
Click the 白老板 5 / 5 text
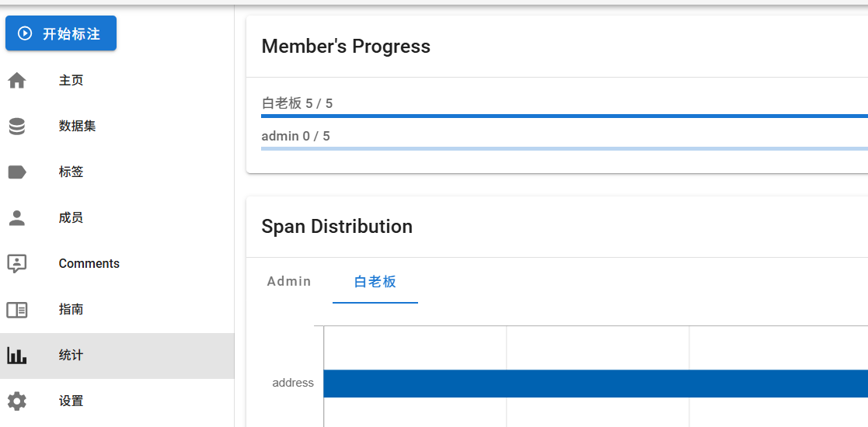click(x=298, y=103)
